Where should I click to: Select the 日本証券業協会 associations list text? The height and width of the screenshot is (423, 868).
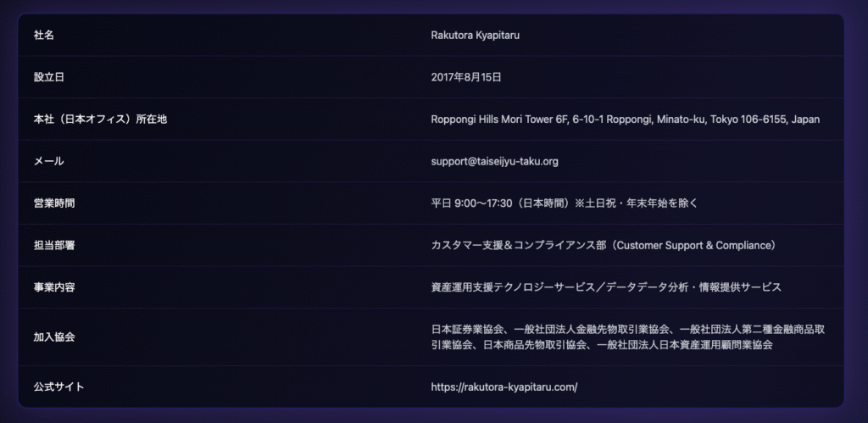[x=628, y=337]
